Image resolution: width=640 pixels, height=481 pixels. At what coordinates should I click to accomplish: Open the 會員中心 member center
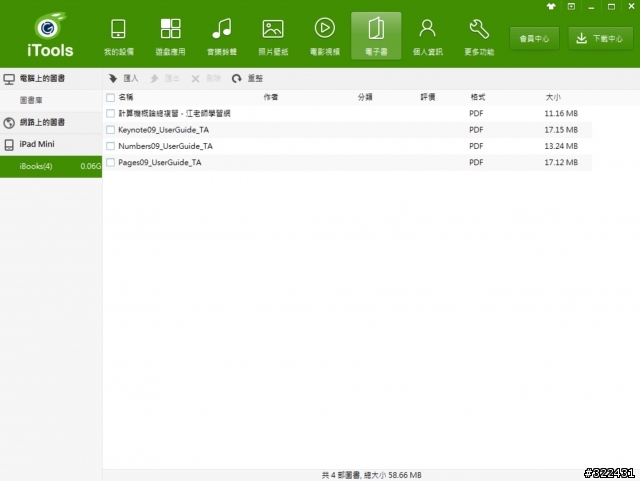[534, 39]
